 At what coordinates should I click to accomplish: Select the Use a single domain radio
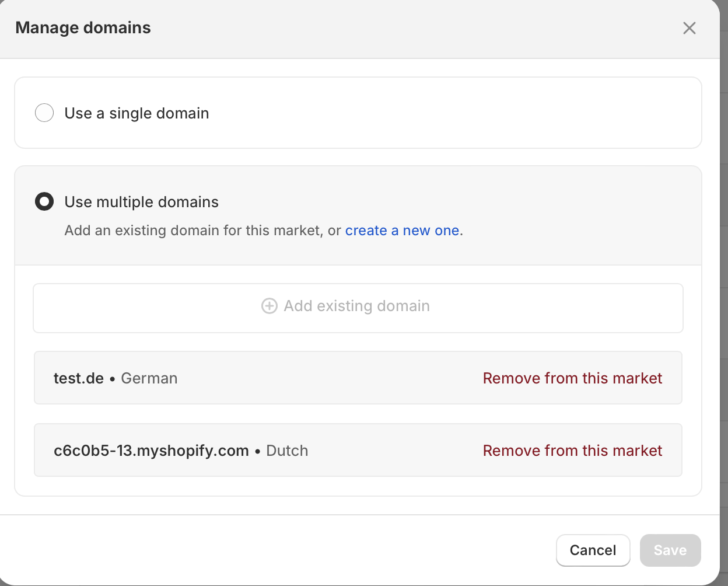44,113
